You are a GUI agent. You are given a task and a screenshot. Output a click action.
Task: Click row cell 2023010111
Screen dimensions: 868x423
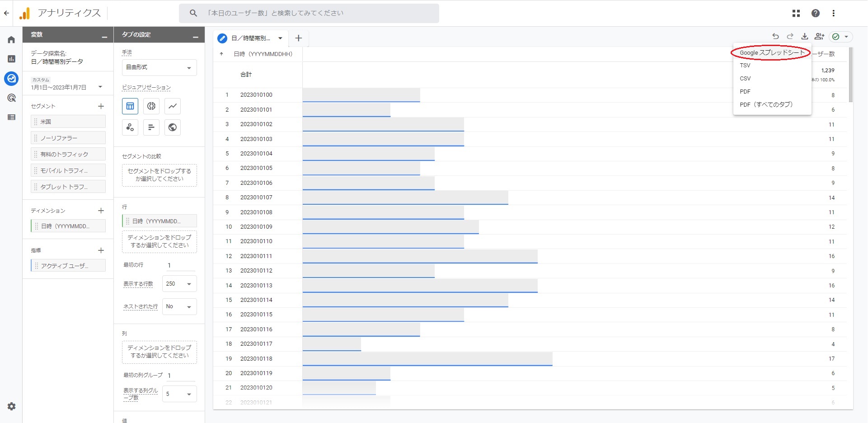pyautogui.click(x=256, y=256)
